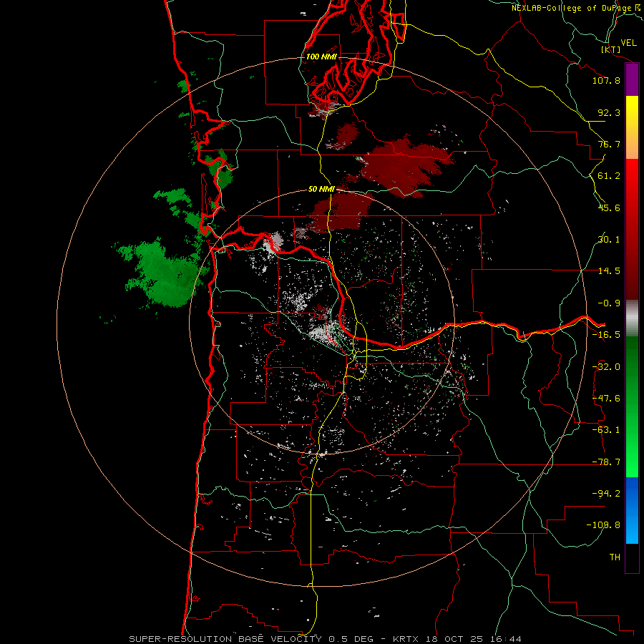Select the -0.9 scale value
This screenshot has height=644, width=644.
(609, 303)
